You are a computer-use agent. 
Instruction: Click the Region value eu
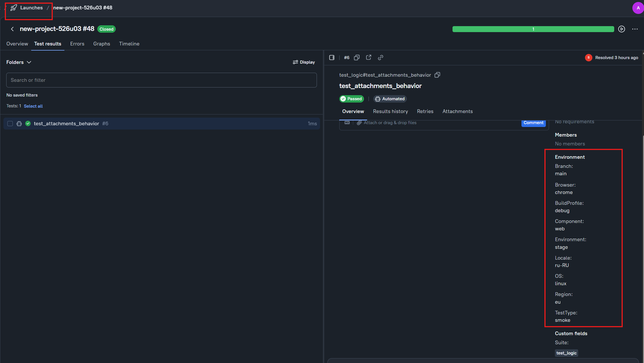558,302
